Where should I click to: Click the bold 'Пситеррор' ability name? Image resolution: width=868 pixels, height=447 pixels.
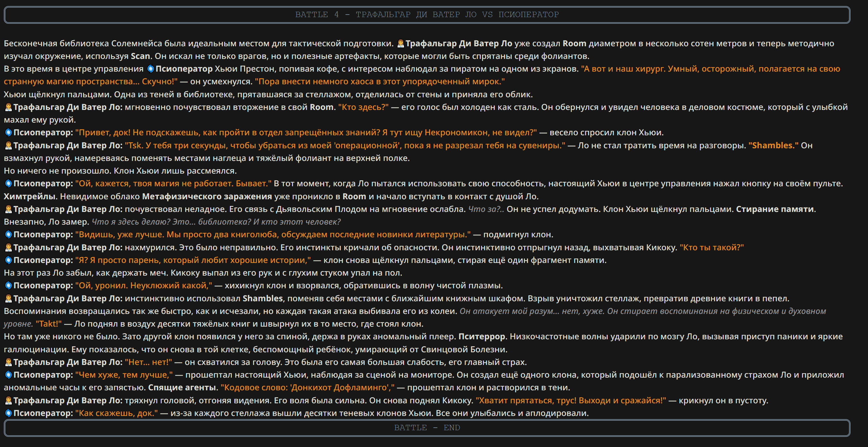tap(481, 336)
